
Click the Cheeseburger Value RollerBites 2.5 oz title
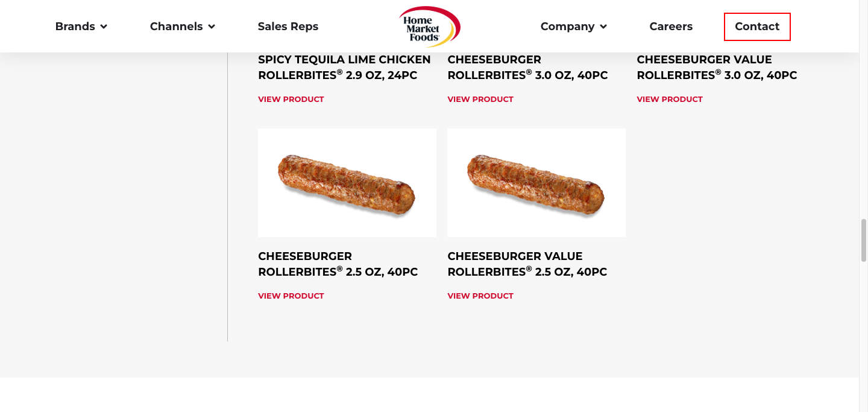coord(527,264)
